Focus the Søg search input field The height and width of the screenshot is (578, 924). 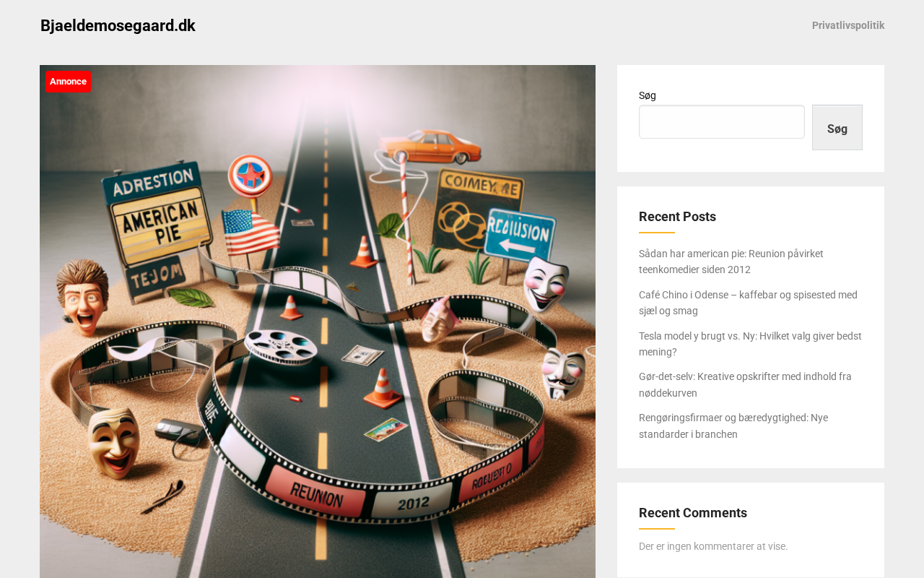[721, 121]
